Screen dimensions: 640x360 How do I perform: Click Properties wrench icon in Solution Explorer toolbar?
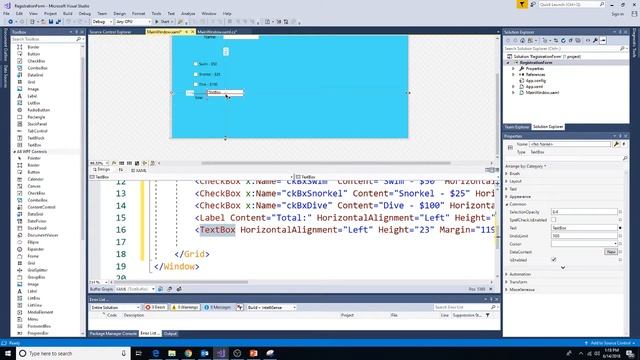point(596,40)
